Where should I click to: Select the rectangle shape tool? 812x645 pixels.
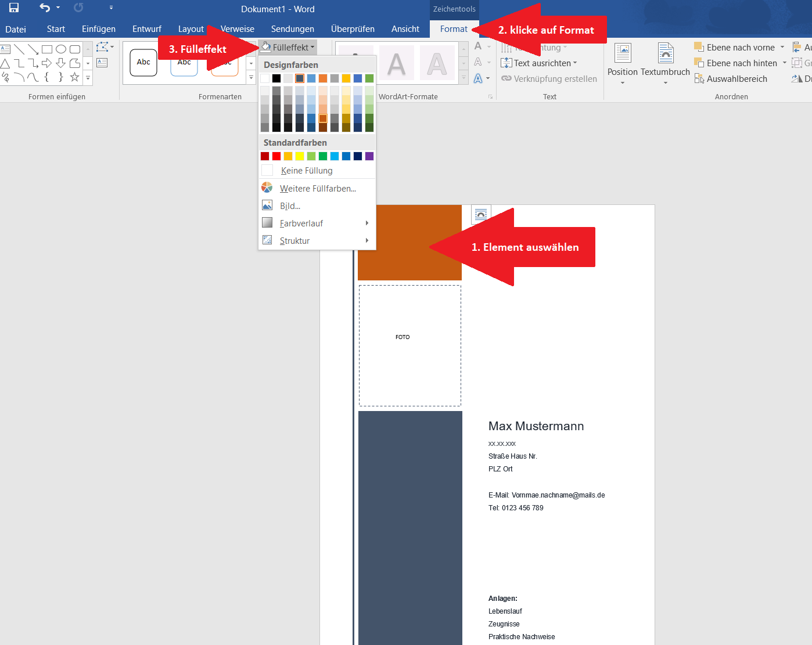(47, 49)
